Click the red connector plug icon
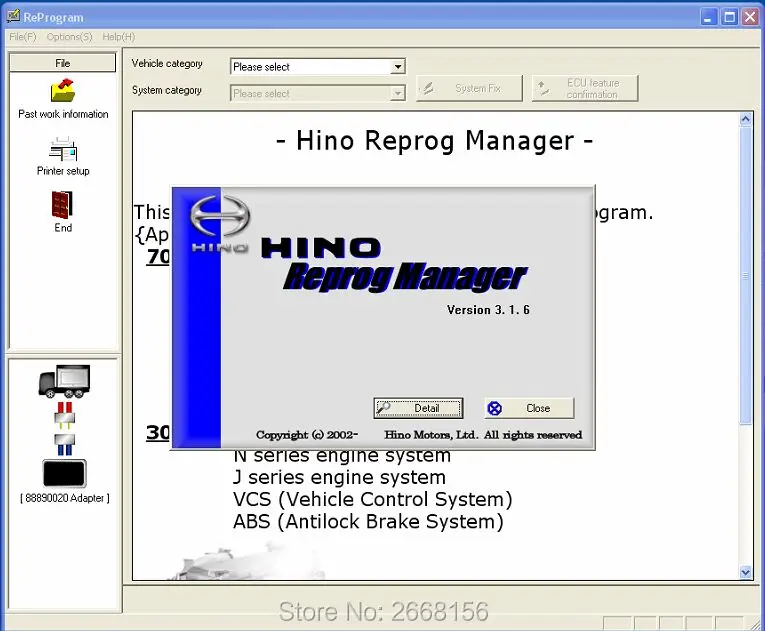Image resolution: width=765 pixels, height=631 pixels. pos(64,415)
